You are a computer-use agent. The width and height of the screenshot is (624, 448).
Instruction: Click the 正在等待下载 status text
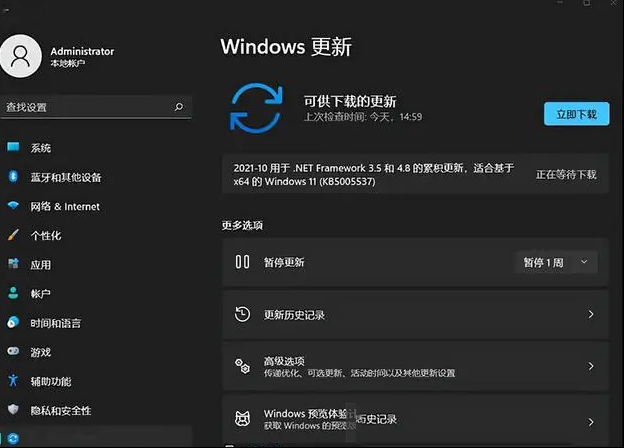566,174
